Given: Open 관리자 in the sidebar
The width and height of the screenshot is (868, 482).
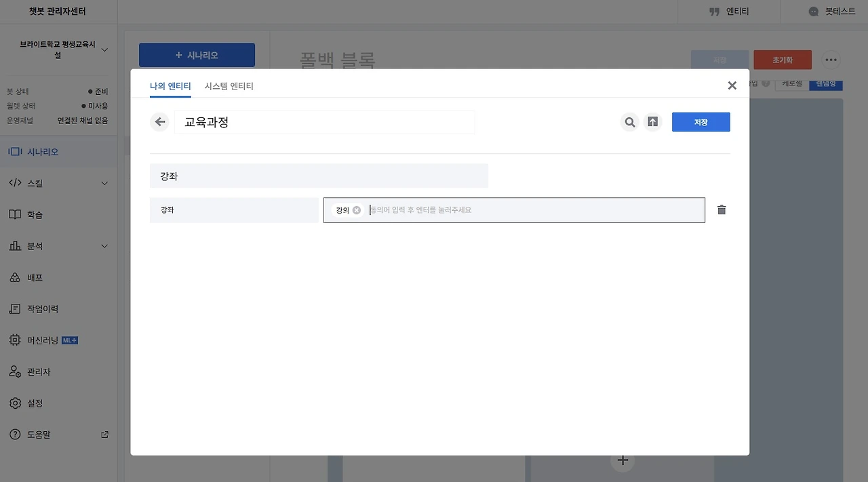Looking at the screenshot, I should click(58, 371).
